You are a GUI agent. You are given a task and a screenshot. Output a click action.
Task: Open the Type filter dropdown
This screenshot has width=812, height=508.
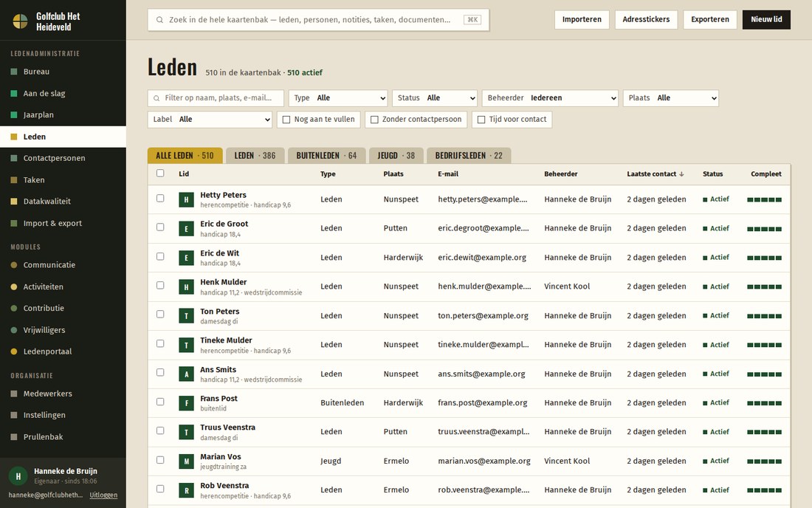click(338, 98)
